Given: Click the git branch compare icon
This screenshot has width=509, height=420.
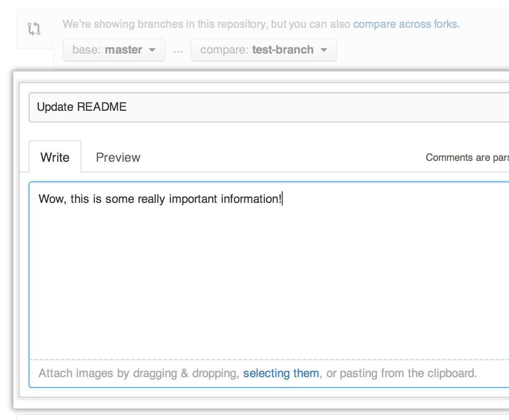Looking at the screenshot, I should [34, 28].
